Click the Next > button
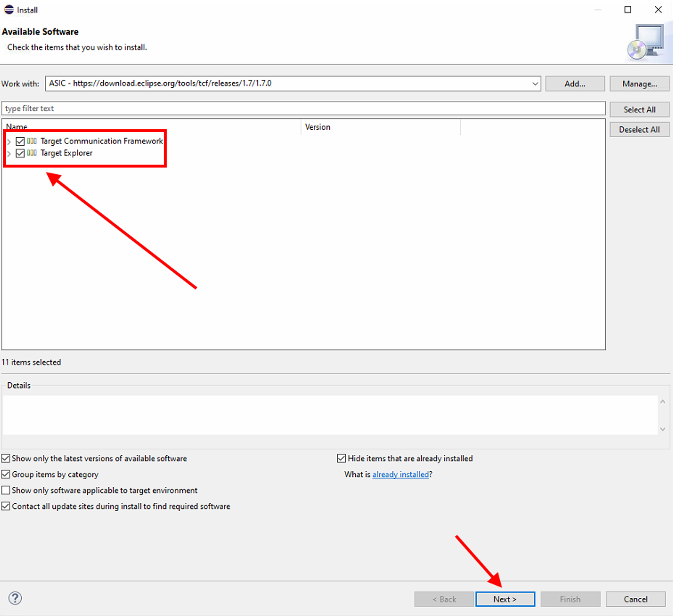 tap(505, 599)
